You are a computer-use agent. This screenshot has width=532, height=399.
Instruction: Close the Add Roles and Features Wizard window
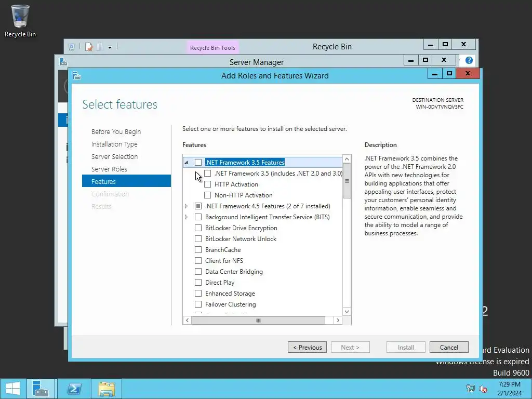[x=468, y=73]
